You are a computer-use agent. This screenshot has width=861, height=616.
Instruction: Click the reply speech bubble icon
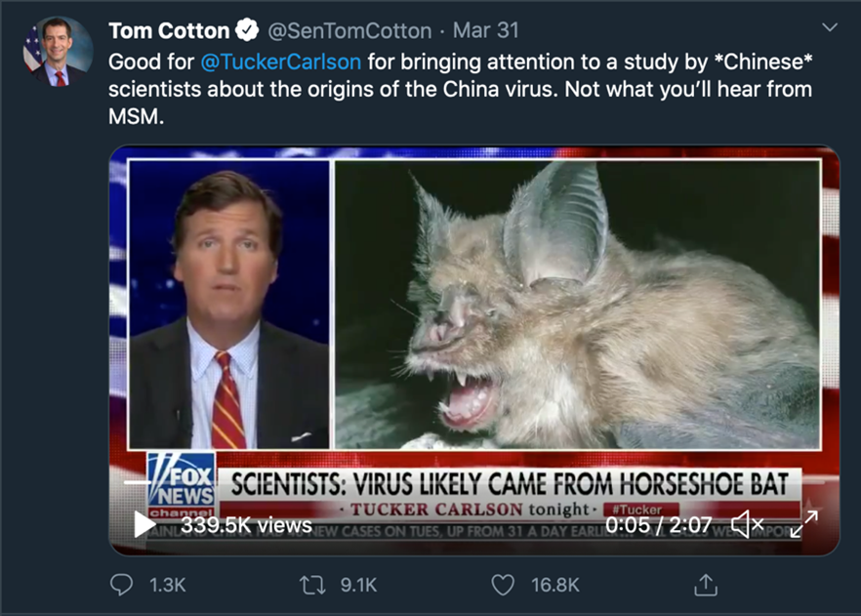coord(122,585)
